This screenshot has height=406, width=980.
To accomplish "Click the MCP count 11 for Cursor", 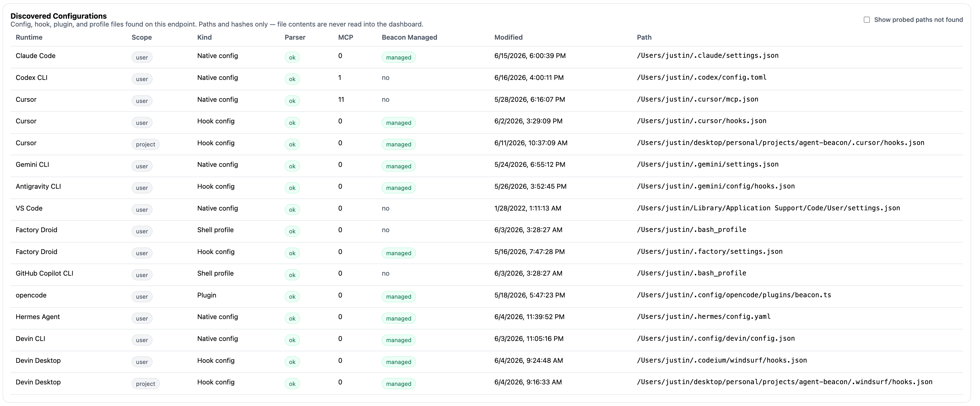I will (341, 99).
